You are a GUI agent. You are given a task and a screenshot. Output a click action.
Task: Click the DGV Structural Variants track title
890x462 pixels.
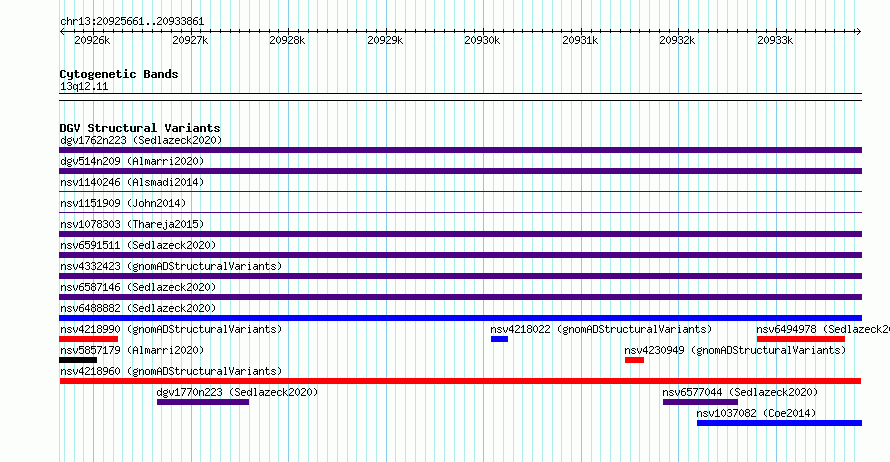[140, 128]
